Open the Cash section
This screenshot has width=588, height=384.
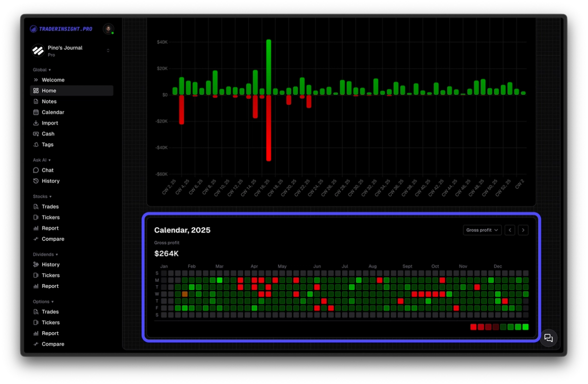pos(48,134)
